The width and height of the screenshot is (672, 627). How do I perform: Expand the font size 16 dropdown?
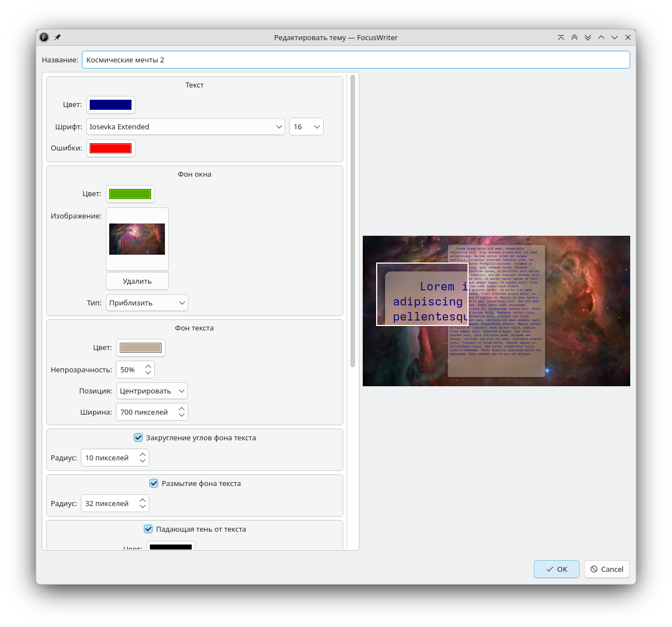coord(306,127)
